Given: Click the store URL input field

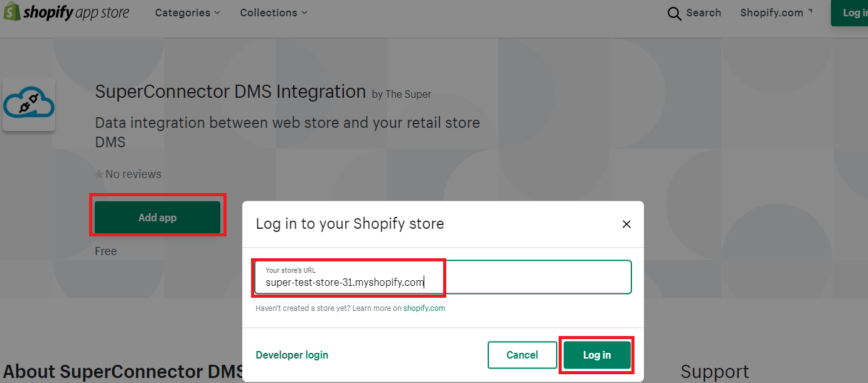Looking at the screenshot, I should click(x=443, y=276).
